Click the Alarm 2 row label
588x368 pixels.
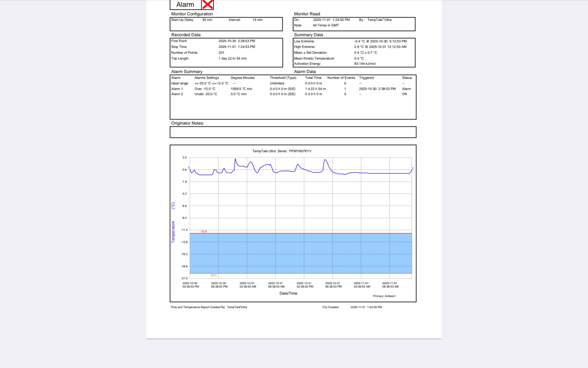177,94
